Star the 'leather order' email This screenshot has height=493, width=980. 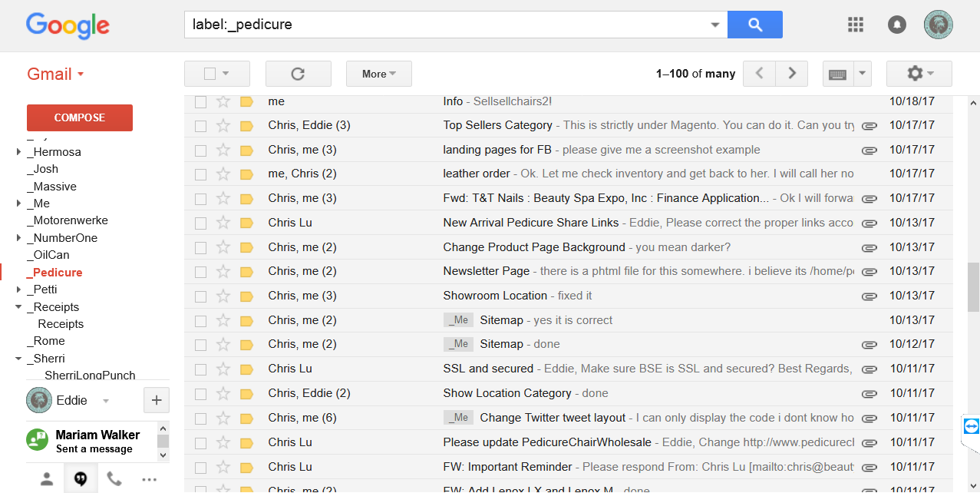tap(223, 174)
